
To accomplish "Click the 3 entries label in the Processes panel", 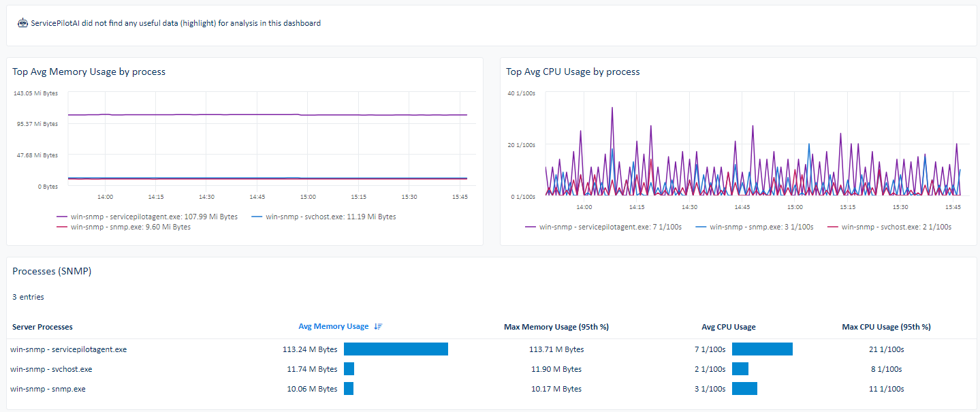I will coord(28,296).
